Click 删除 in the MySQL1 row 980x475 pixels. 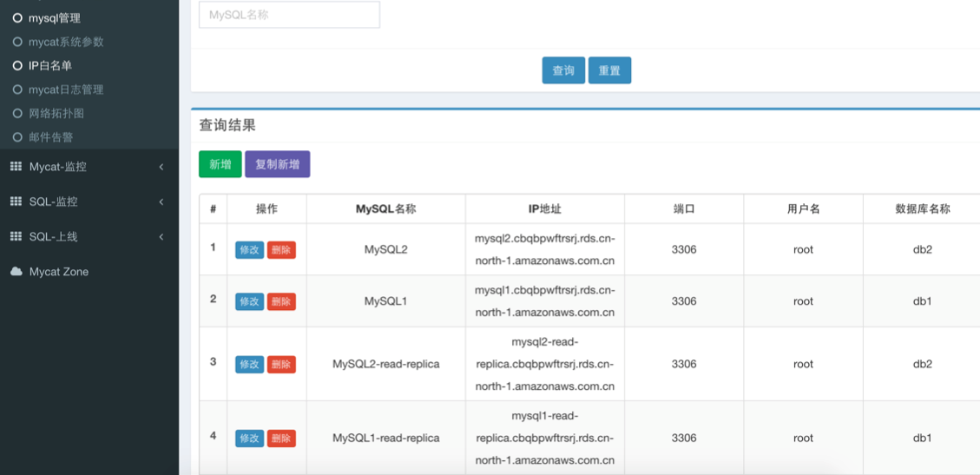(x=281, y=302)
